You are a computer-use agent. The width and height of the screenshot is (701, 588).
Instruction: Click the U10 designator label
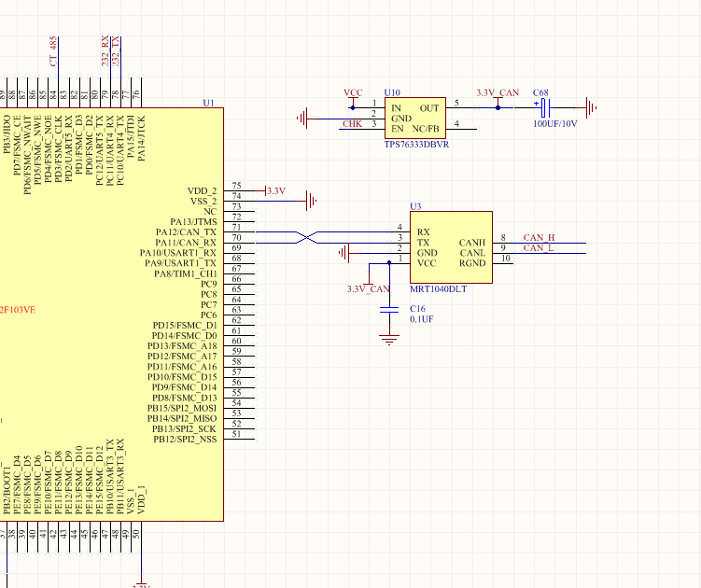pos(392,92)
